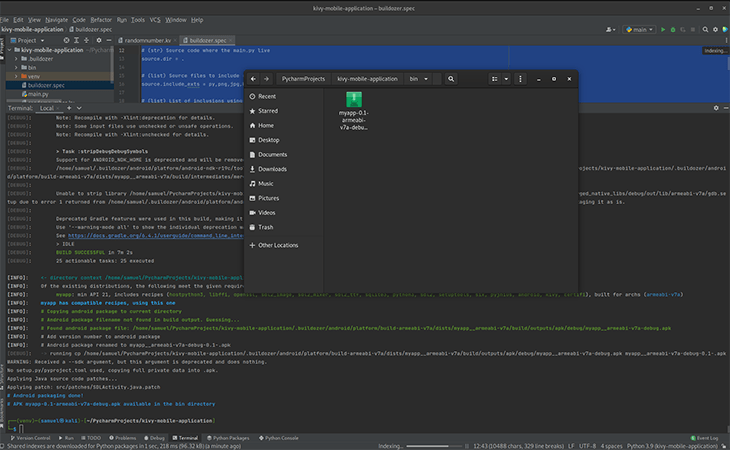Click the Project tree vertical scrollbar
This screenshot has width=730, height=450.
click(112, 65)
